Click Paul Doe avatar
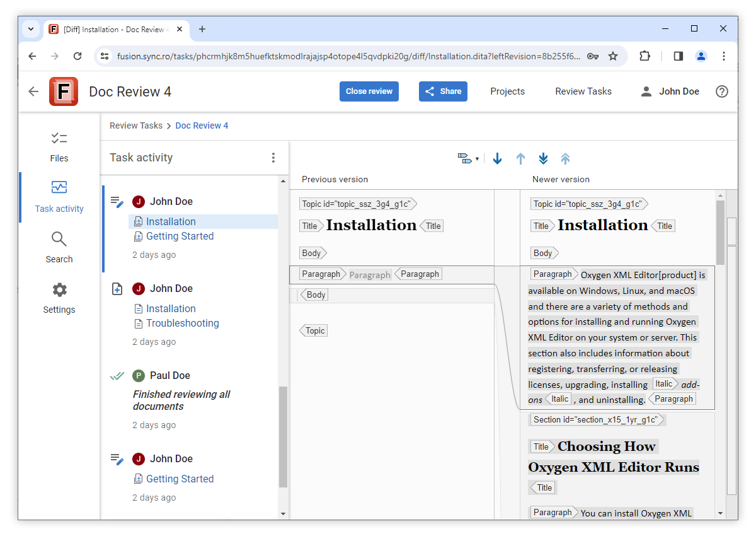The height and width of the screenshot is (536, 756). (x=139, y=376)
